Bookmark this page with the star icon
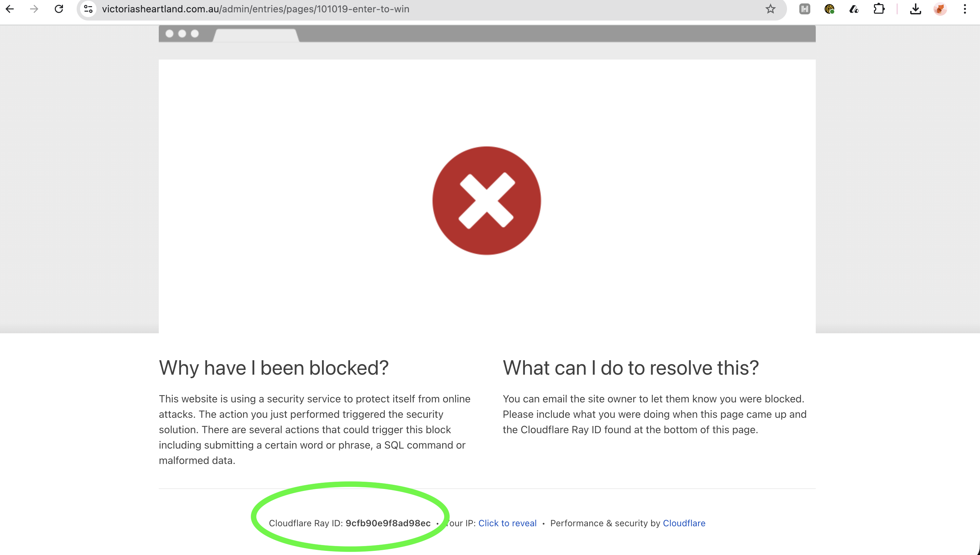 coord(770,9)
